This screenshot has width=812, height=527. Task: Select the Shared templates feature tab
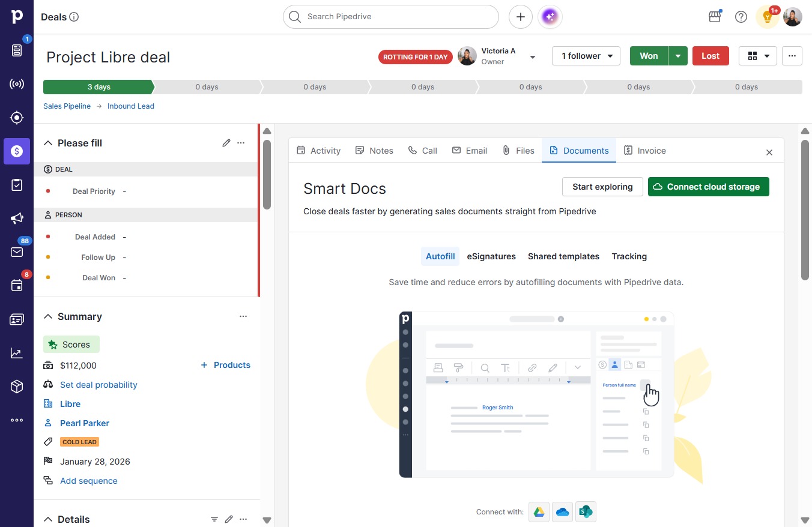tap(563, 256)
